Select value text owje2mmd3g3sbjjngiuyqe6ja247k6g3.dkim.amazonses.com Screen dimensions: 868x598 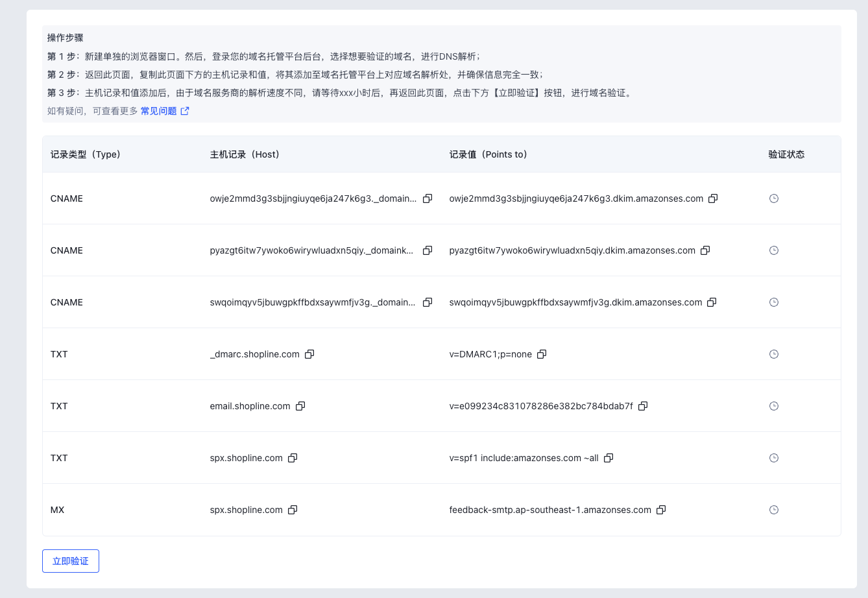576,198
